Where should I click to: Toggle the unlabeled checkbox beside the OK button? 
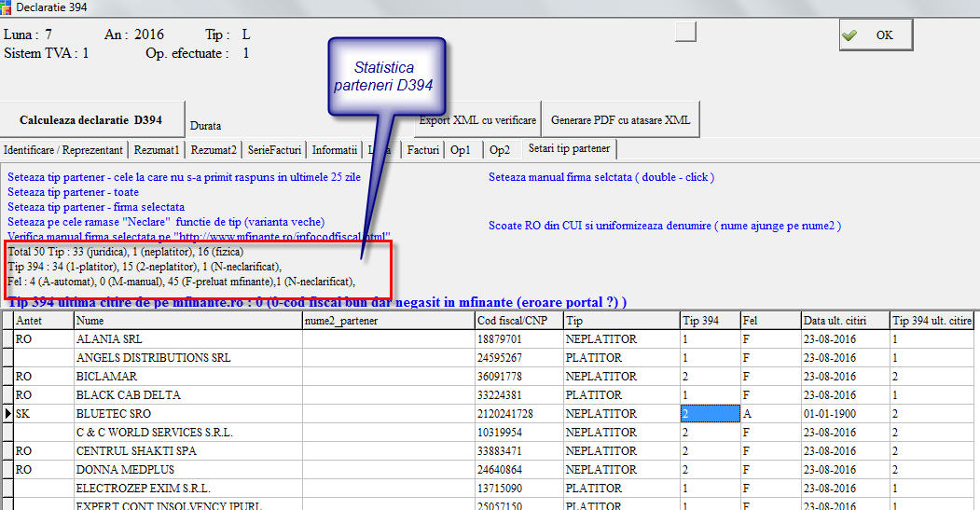click(x=685, y=33)
